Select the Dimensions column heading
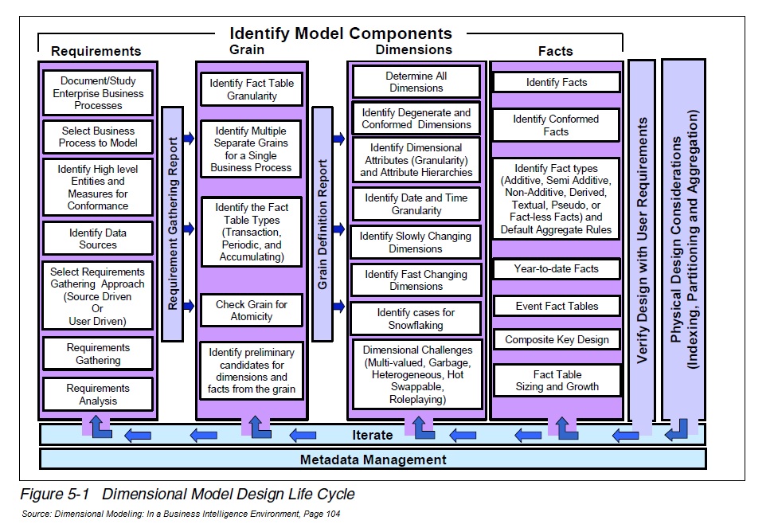The width and height of the screenshot is (774, 532). [413, 49]
